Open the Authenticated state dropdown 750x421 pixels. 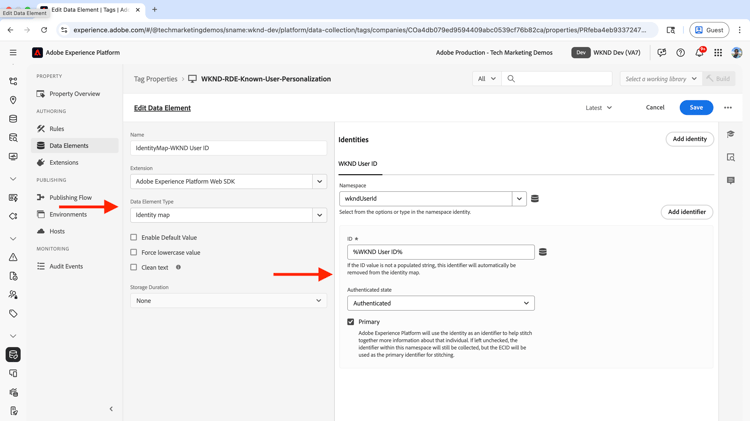[441, 303]
